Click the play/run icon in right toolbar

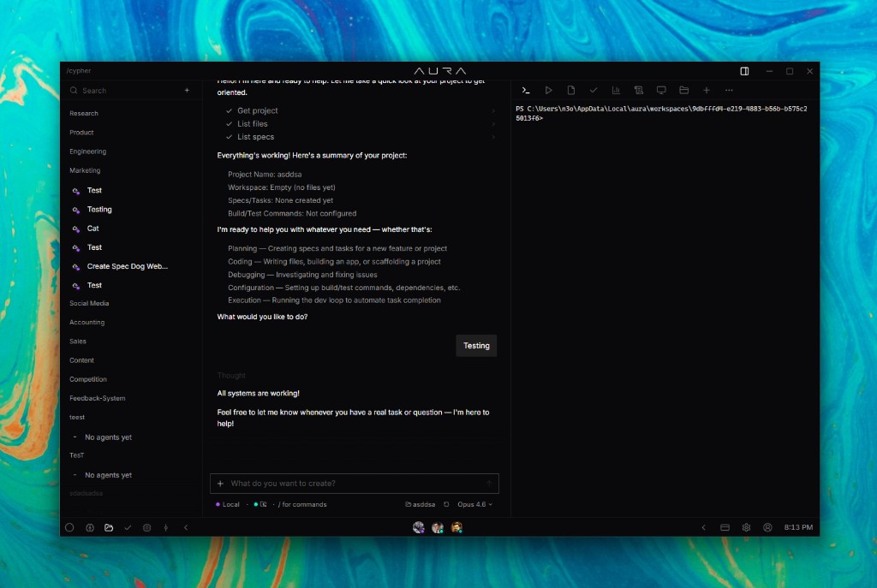tap(548, 91)
